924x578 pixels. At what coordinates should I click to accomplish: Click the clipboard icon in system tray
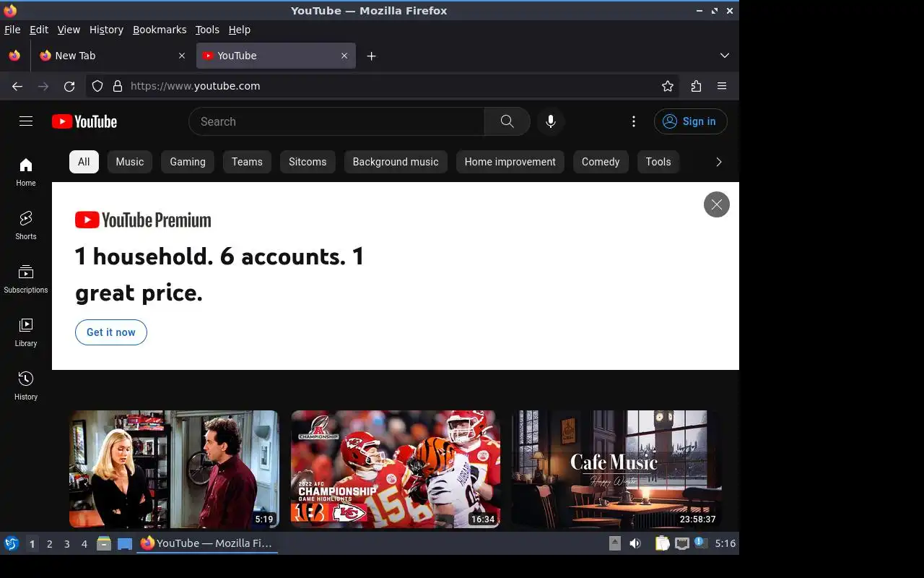pos(662,543)
